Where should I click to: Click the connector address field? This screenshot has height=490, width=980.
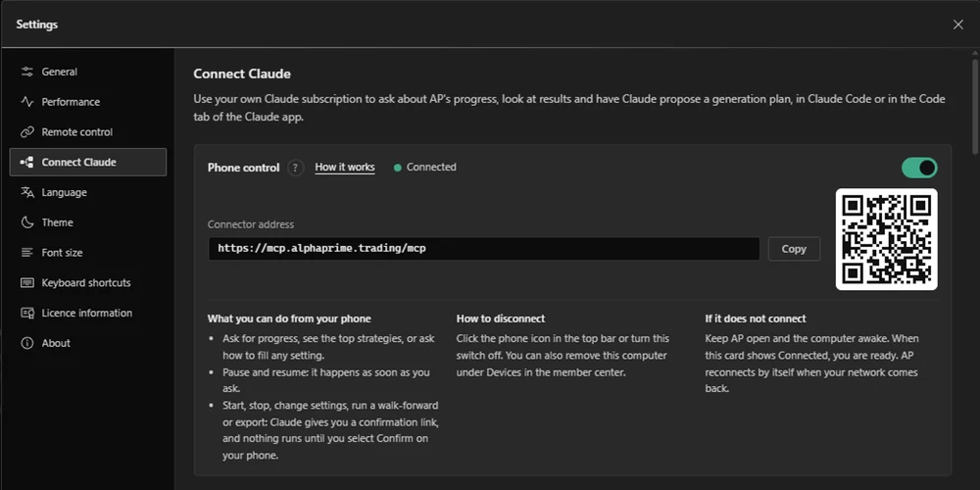click(x=484, y=249)
